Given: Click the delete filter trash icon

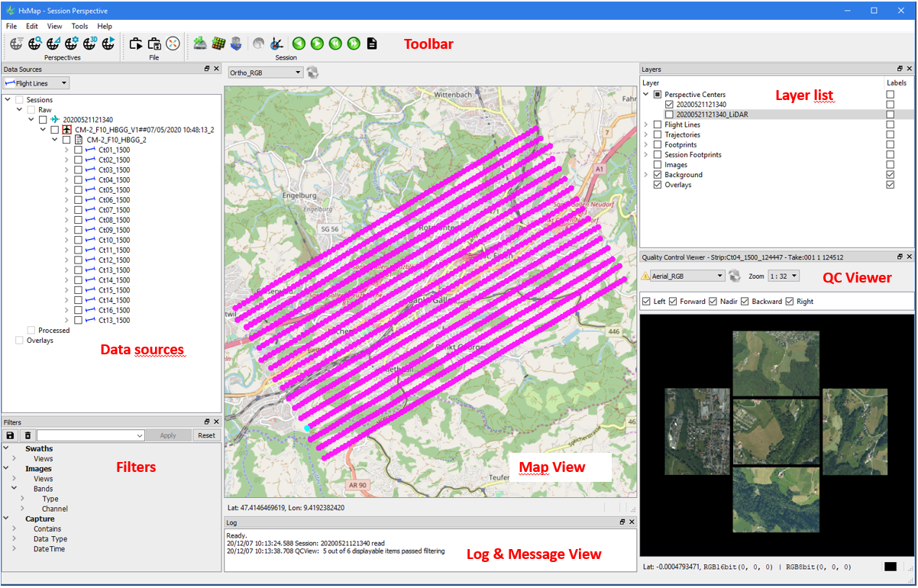Looking at the screenshot, I should [27, 435].
